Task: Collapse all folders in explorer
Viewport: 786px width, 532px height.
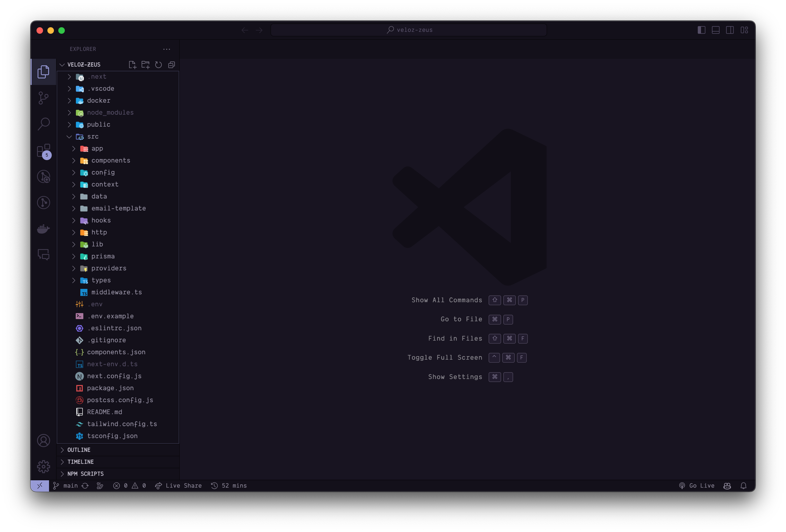Action: coord(172,65)
